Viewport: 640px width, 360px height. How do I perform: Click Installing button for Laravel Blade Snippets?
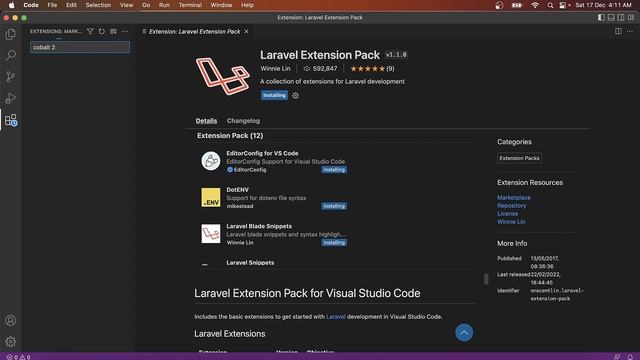tap(334, 242)
